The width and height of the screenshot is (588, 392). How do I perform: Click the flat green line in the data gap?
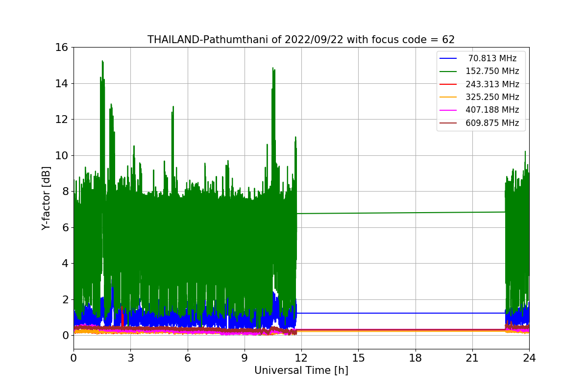click(x=401, y=213)
